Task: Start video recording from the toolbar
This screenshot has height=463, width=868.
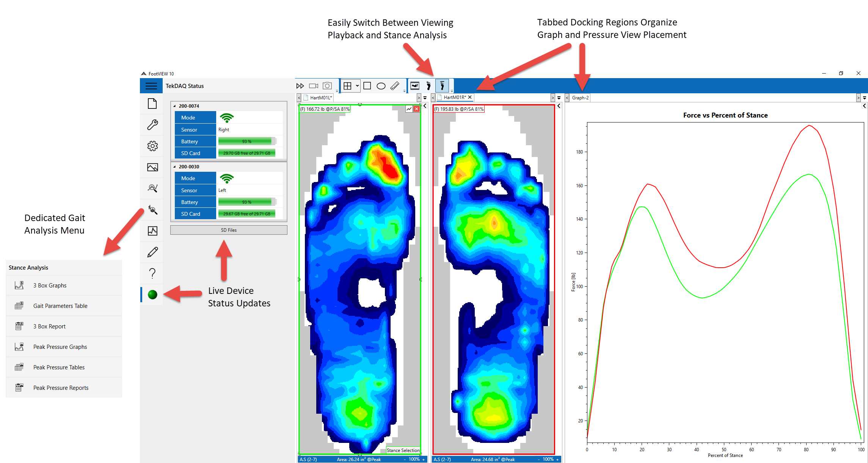Action: tap(313, 86)
